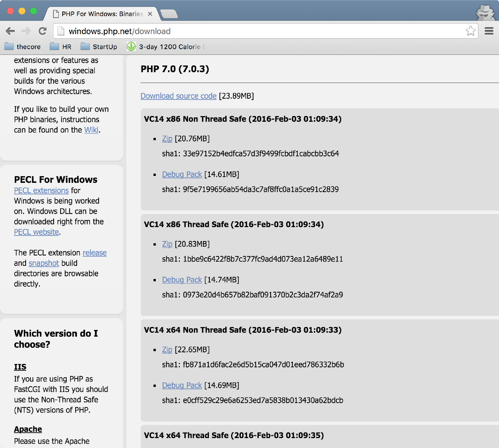Reload the page with the refresh icon

pos(43,31)
